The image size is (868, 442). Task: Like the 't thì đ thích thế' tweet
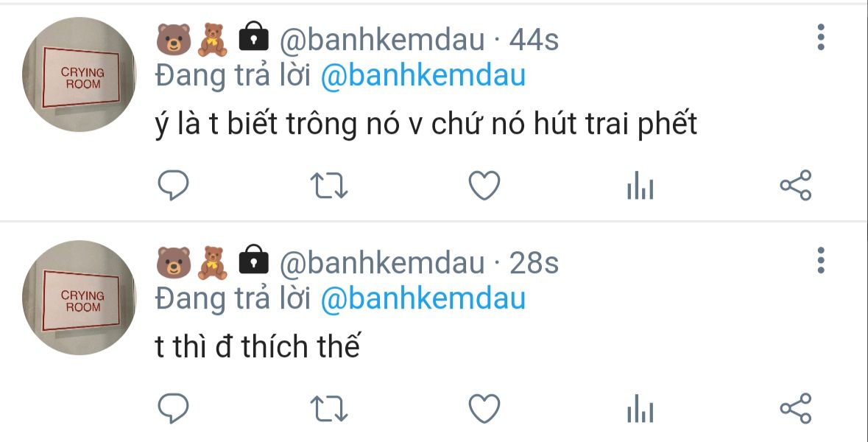(x=484, y=408)
